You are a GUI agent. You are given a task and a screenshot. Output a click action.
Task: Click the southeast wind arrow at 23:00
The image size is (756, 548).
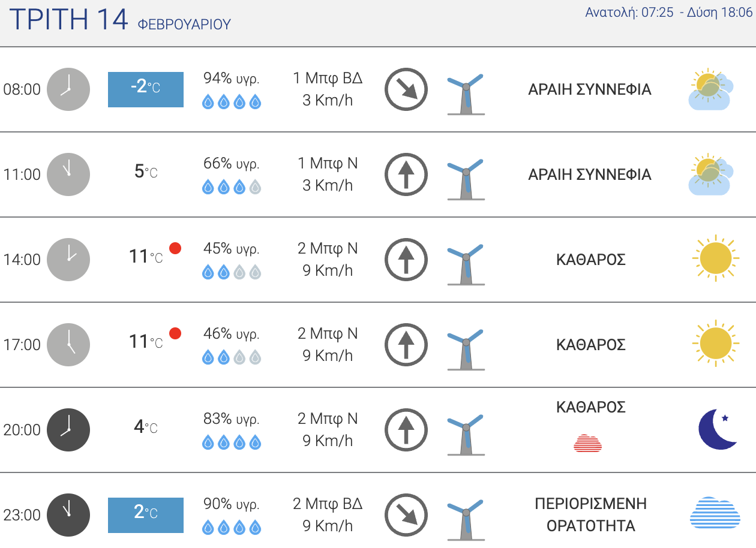click(x=406, y=515)
